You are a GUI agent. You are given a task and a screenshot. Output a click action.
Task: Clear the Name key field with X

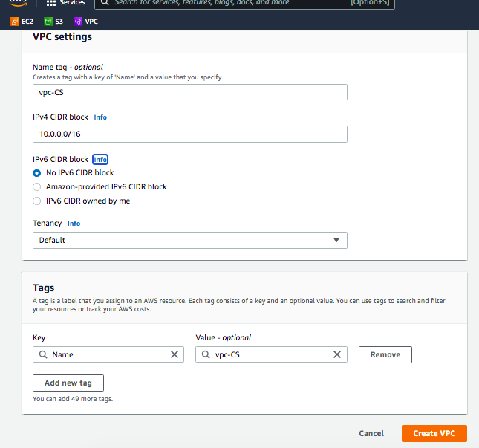point(175,354)
